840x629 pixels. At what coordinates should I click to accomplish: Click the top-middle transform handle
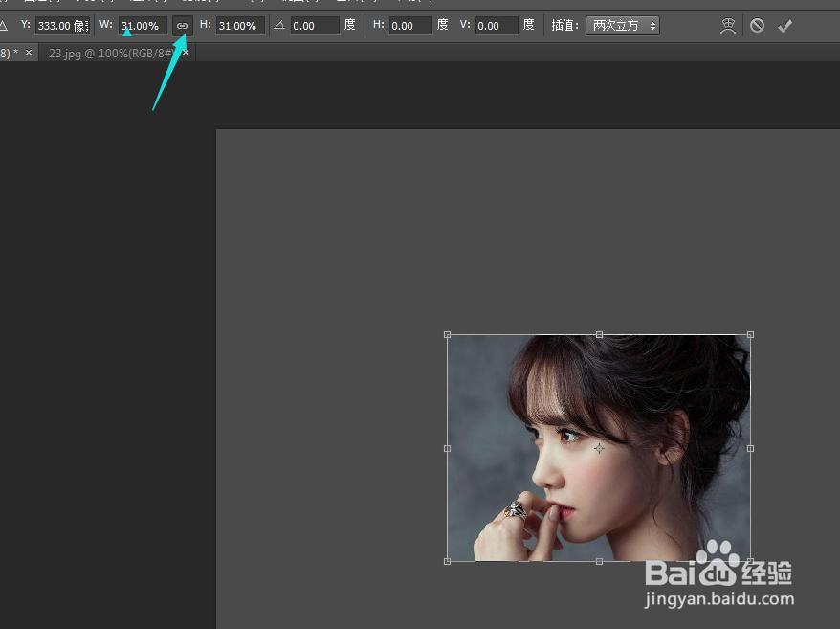point(599,335)
